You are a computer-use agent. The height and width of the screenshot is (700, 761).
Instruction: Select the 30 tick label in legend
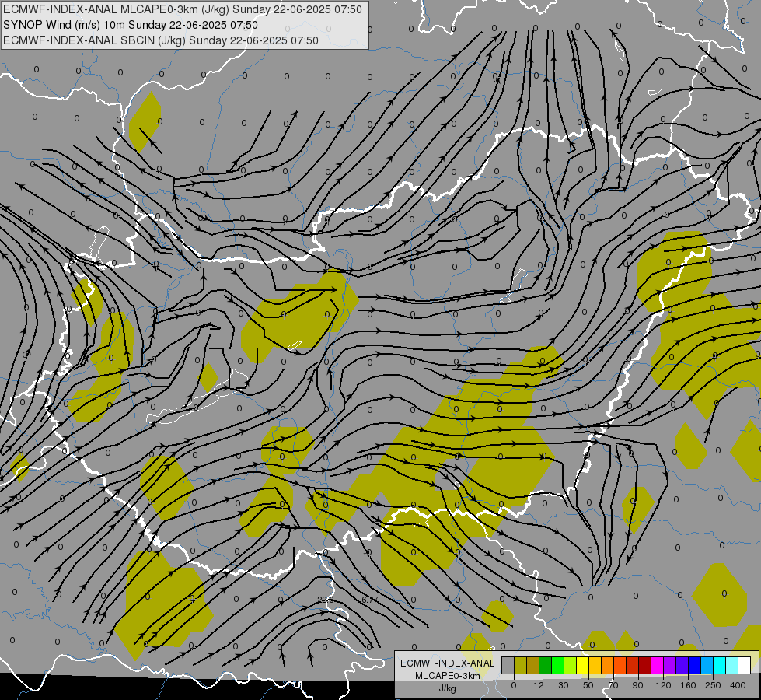[564, 685]
